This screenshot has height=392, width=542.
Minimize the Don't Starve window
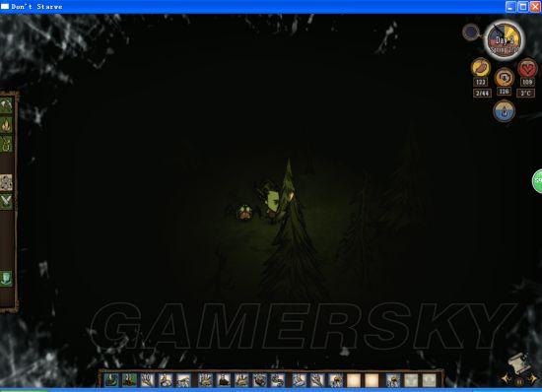(x=510, y=7)
